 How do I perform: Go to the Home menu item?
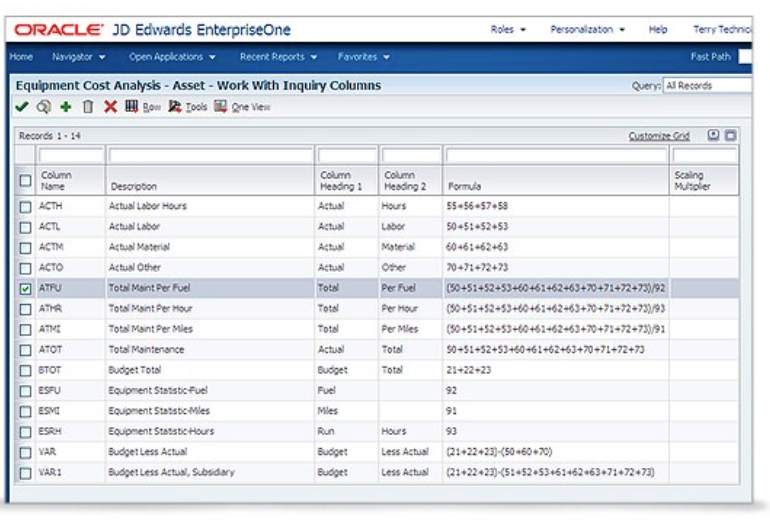click(x=21, y=57)
